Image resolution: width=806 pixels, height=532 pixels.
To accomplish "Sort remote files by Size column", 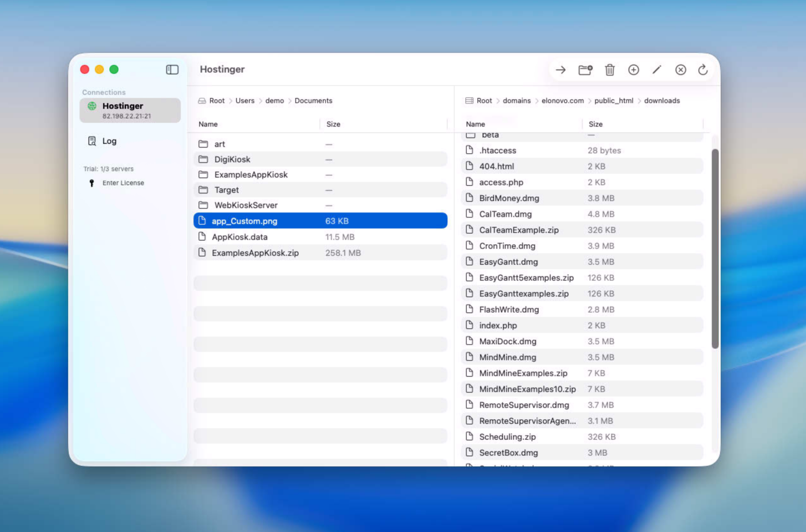I will pos(595,124).
